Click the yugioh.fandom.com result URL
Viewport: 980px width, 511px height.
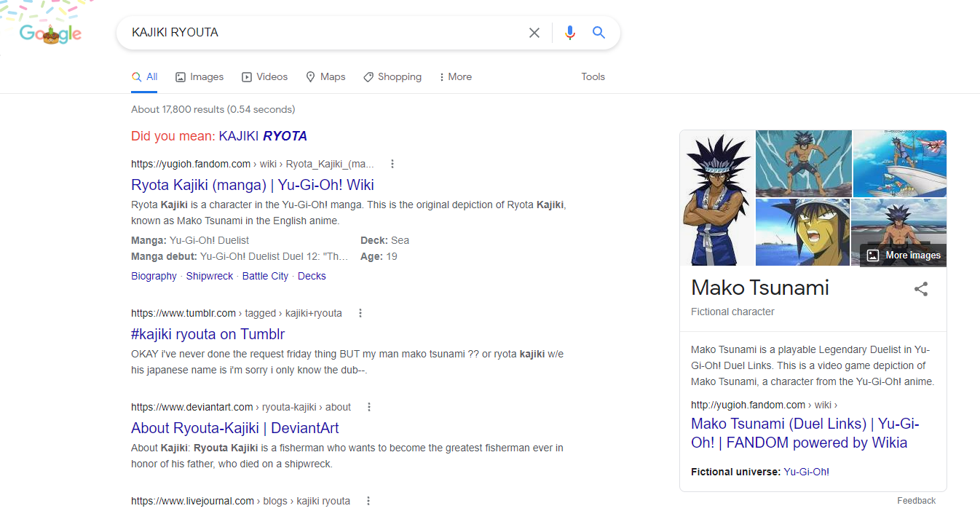pyautogui.click(x=253, y=164)
